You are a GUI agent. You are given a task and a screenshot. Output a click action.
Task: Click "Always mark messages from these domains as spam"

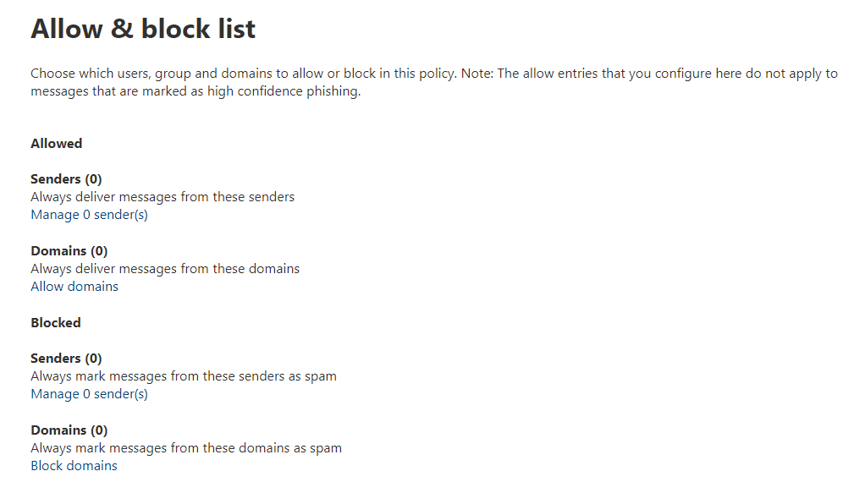pyautogui.click(x=186, y=447)
